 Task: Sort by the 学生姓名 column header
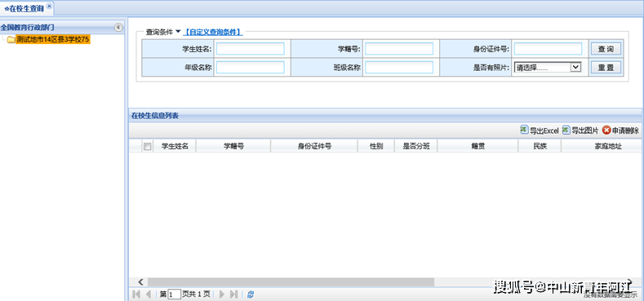[x=175, y=146]
